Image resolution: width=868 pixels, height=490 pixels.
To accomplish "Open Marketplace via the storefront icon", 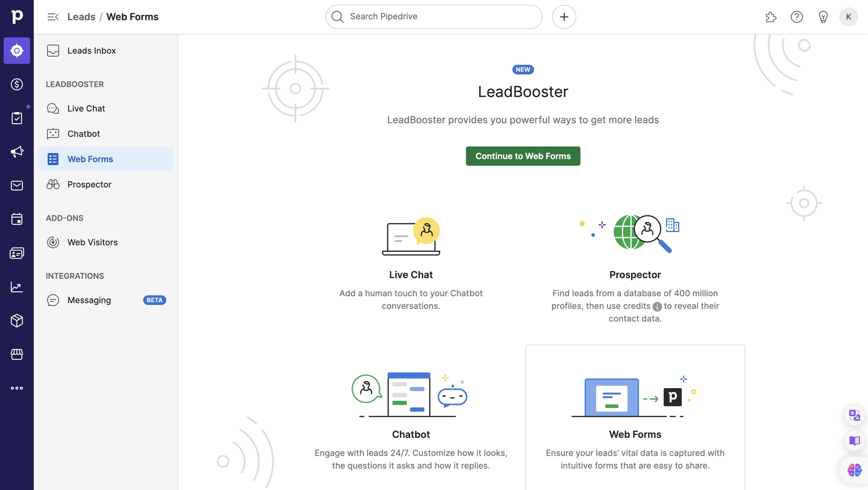I will point(17,354).
